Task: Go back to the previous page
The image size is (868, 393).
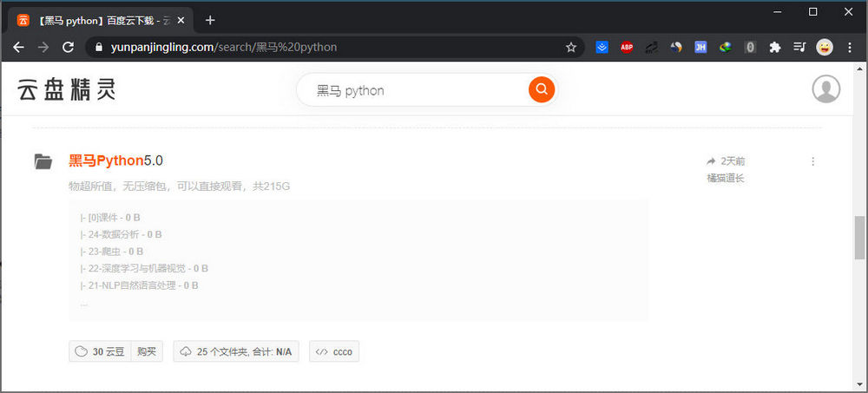Action: (18, 48)
